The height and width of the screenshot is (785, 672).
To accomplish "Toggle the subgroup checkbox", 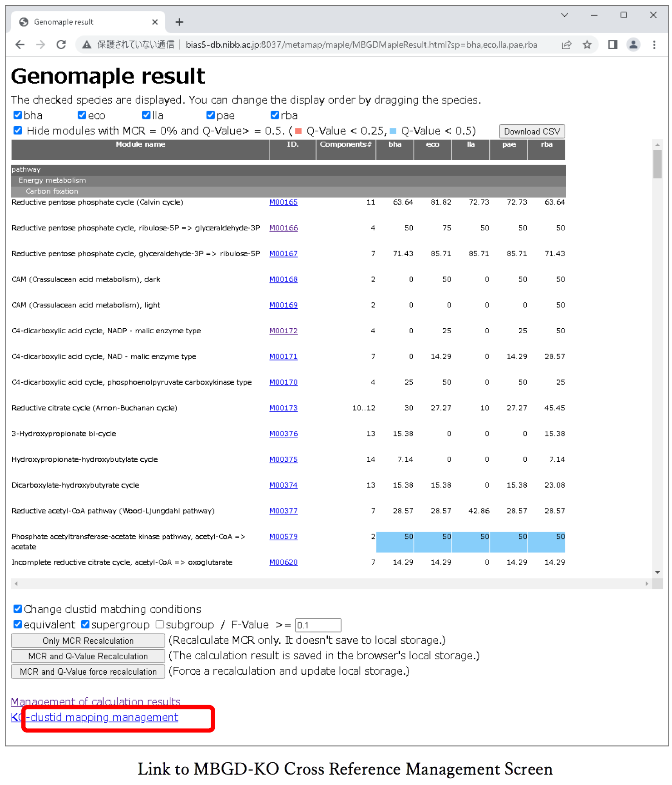I will [160, 624].
